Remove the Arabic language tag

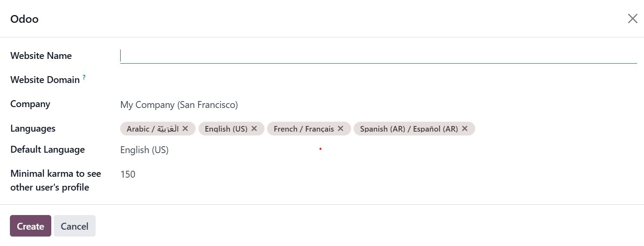(185, 129)
